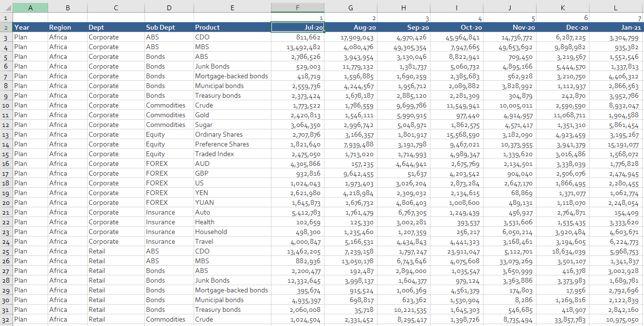The height and width of the screenshot is (326, 644).
Task: Click cell with value 9,642,455
Action: point(351,173)
